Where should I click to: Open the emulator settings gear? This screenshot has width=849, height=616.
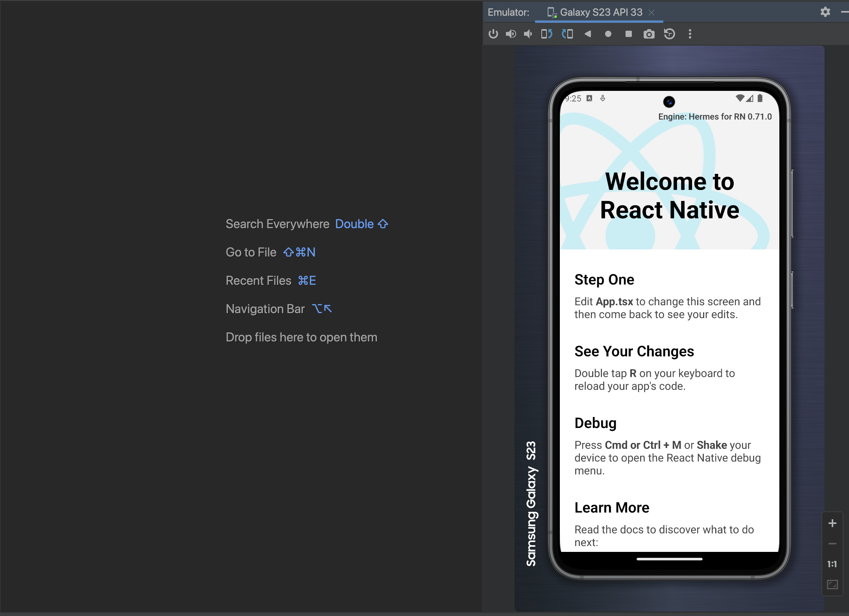click(825, 12)
